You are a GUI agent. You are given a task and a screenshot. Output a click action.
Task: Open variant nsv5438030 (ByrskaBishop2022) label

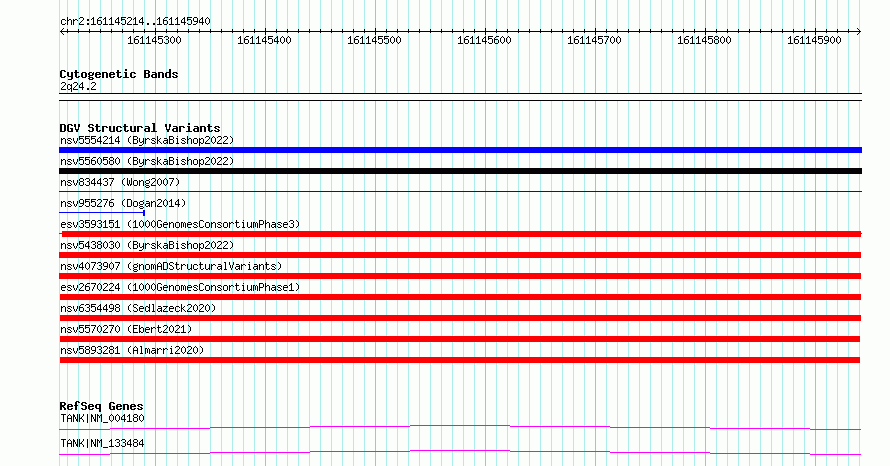[x=147, y=245]
